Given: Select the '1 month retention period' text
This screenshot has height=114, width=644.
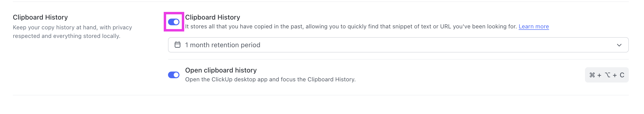Looking at the screenshot, I should 223,45.
